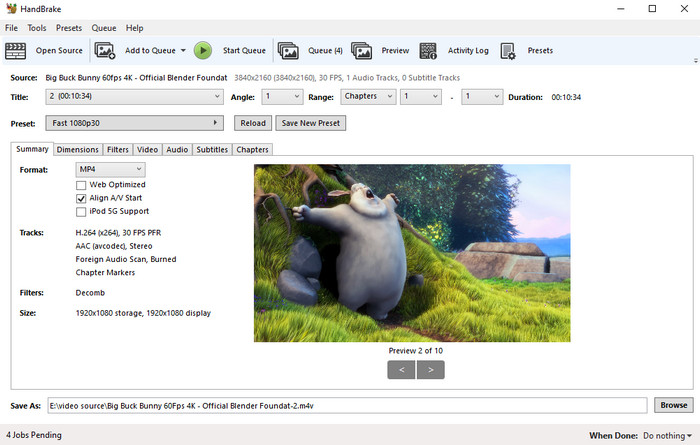Click the Open Source film icon
Viewport: 700px width, 445px height.
click(x=17, y=51)
